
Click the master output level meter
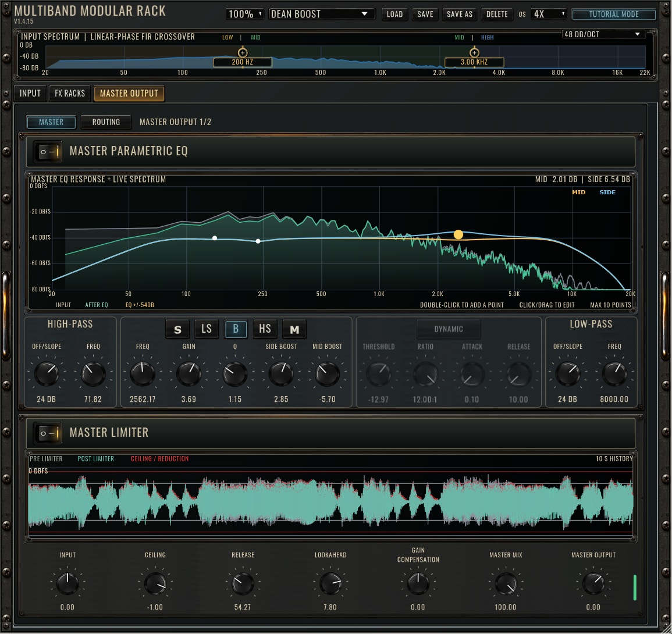pos(635,587)
